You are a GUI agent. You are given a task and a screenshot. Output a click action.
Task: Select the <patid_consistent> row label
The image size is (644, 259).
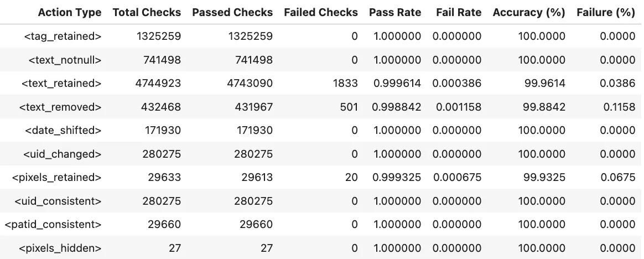53,225
